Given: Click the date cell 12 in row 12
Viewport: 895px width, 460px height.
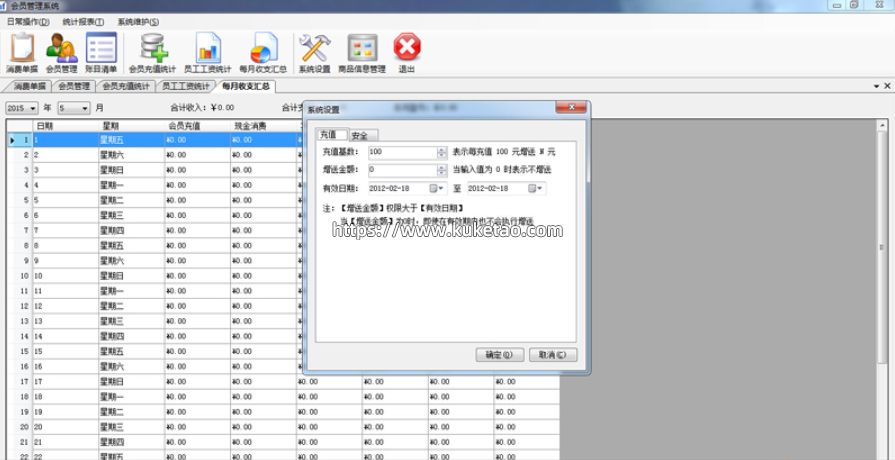Looking at the screenshot, I should pyautogui.click(x=66, y=306).
